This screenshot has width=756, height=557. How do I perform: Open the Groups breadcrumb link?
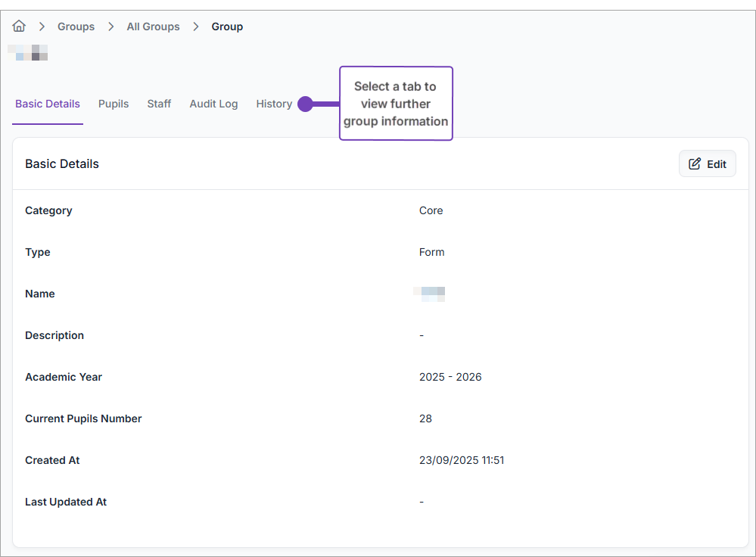(x=76, y=26)
